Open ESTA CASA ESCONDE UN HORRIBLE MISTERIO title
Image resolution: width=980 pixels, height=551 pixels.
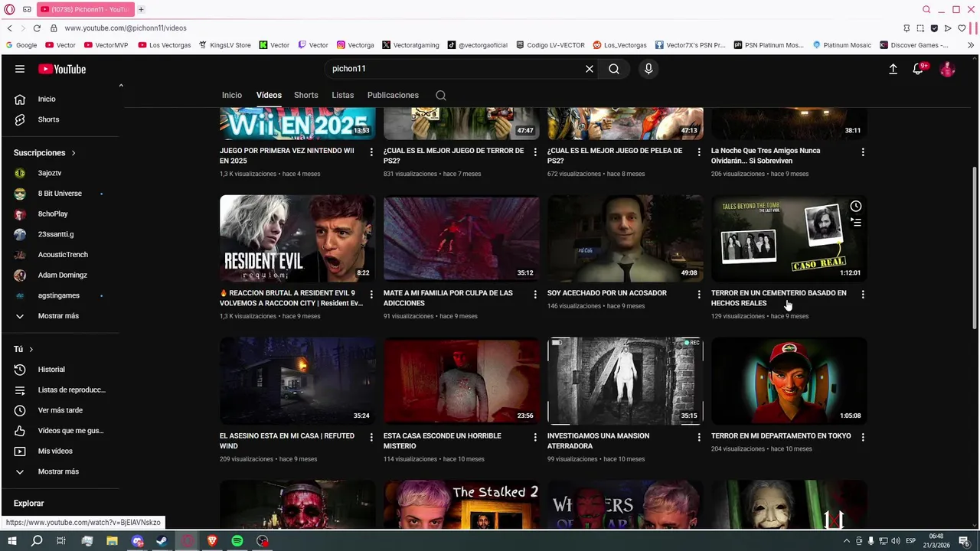pyautogui.click(x=443, y=441)
